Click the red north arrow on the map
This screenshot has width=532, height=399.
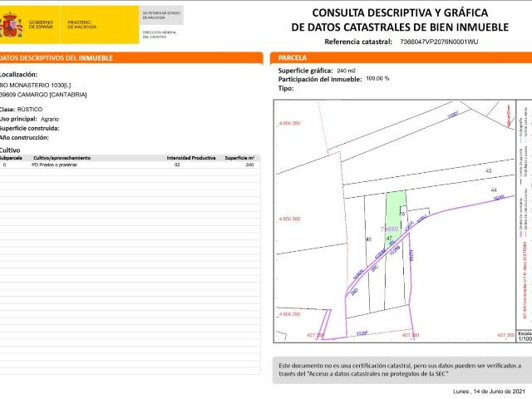[x=509, y=116]
